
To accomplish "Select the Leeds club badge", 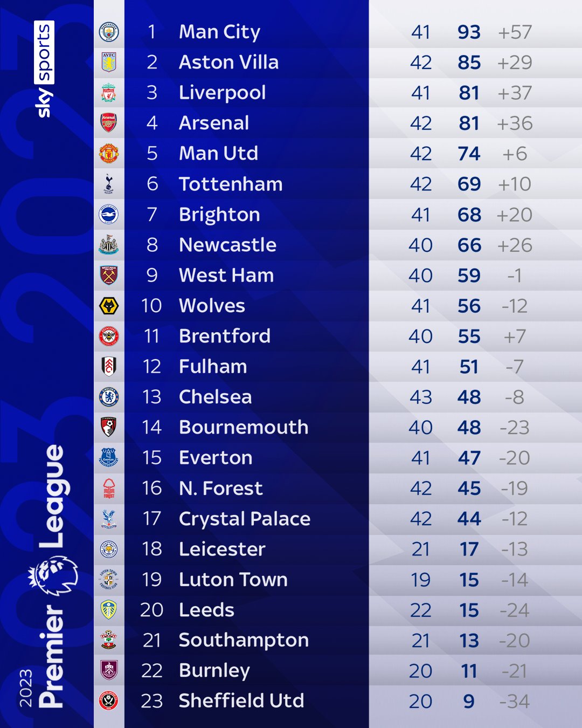I will [109, 609].
